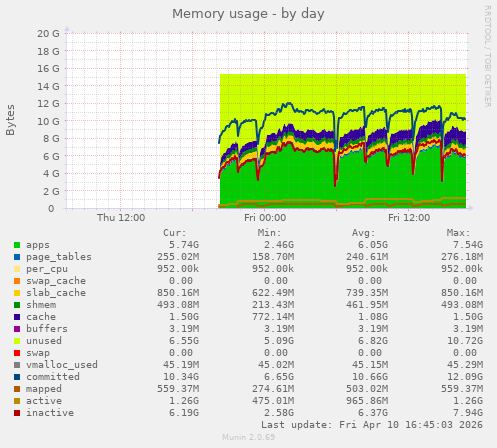Click the 'apps' legend label
This screenshot has height=448, width=497.
38,245
